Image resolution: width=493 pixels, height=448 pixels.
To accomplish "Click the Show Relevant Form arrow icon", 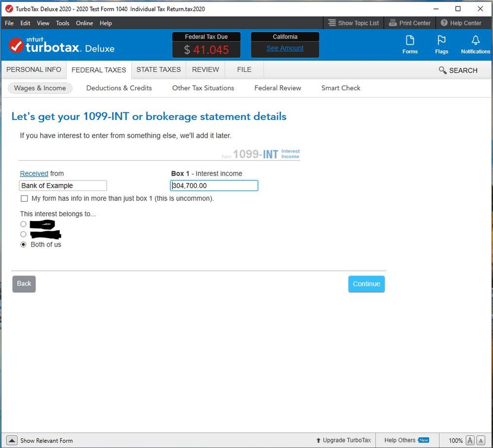I will (x=12, y=440).
